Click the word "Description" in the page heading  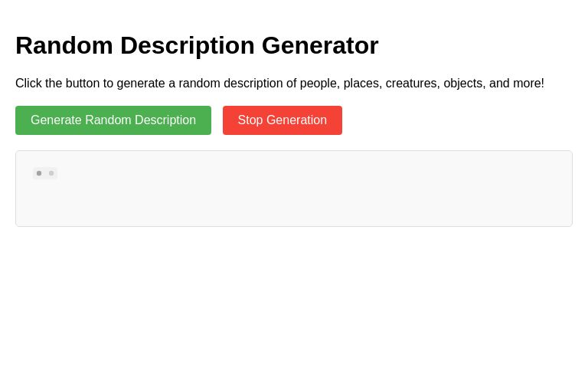[187, 45]
